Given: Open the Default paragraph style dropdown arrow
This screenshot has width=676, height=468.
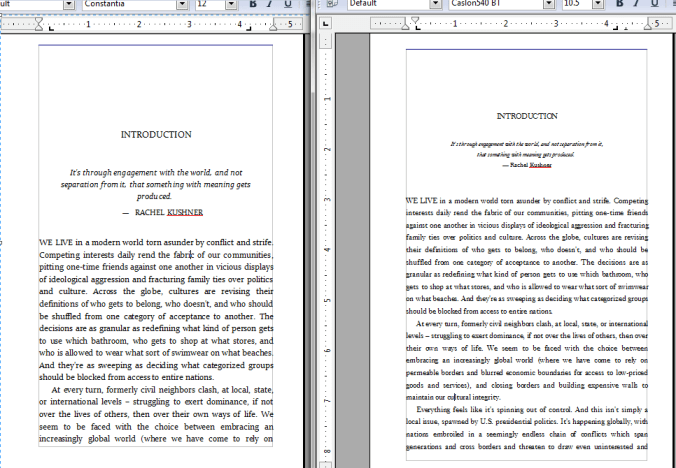Looking at the screenshot, I should pos(435,4).
